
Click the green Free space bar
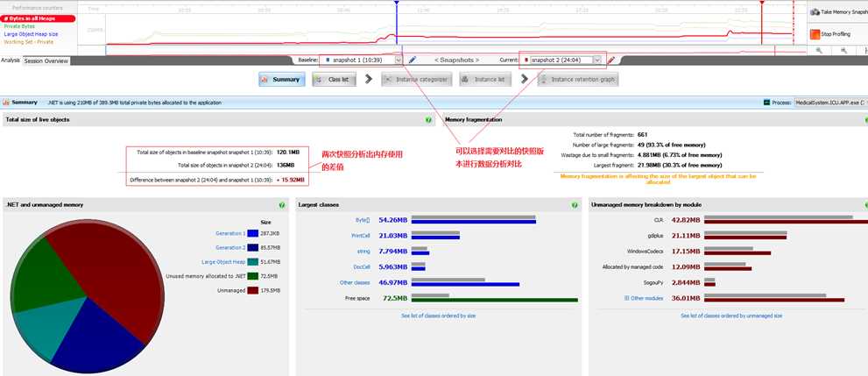pos(494,300)
